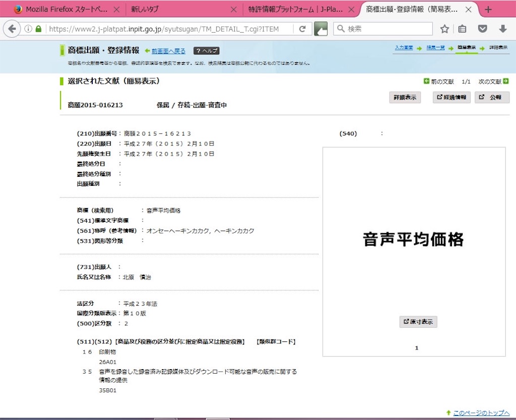Switch to Mozilla Firefox スタートページ tab

pyautogui.click(x=66, y=9)
